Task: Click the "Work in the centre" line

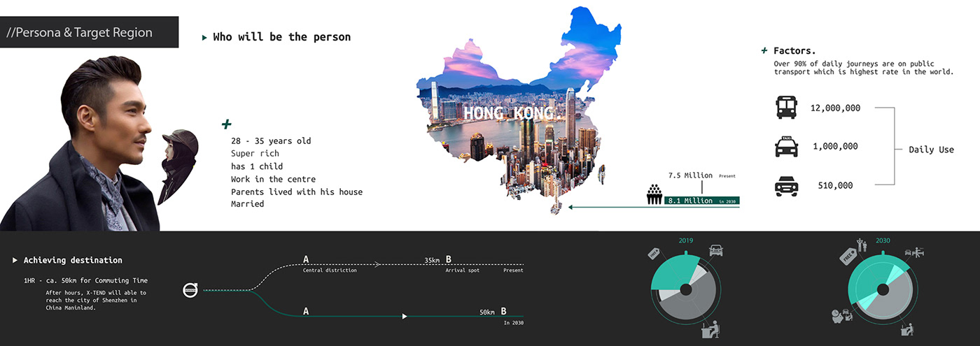Action: pos(273,179)
